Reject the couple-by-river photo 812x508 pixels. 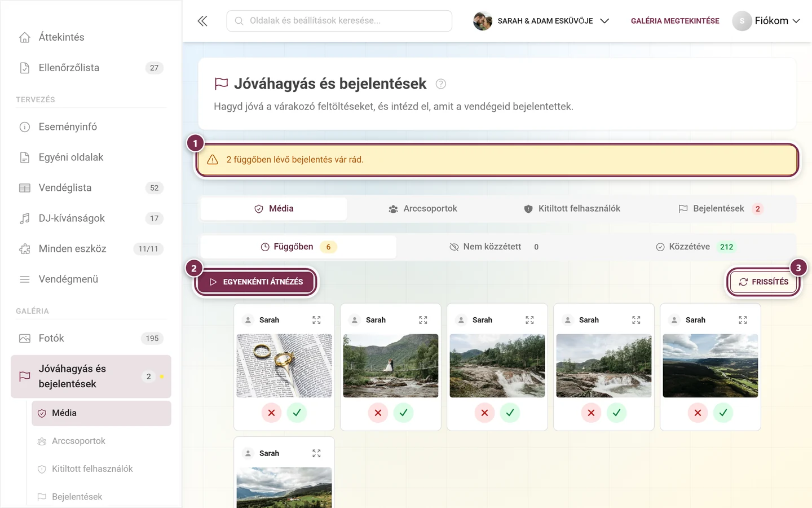(378, 413)
